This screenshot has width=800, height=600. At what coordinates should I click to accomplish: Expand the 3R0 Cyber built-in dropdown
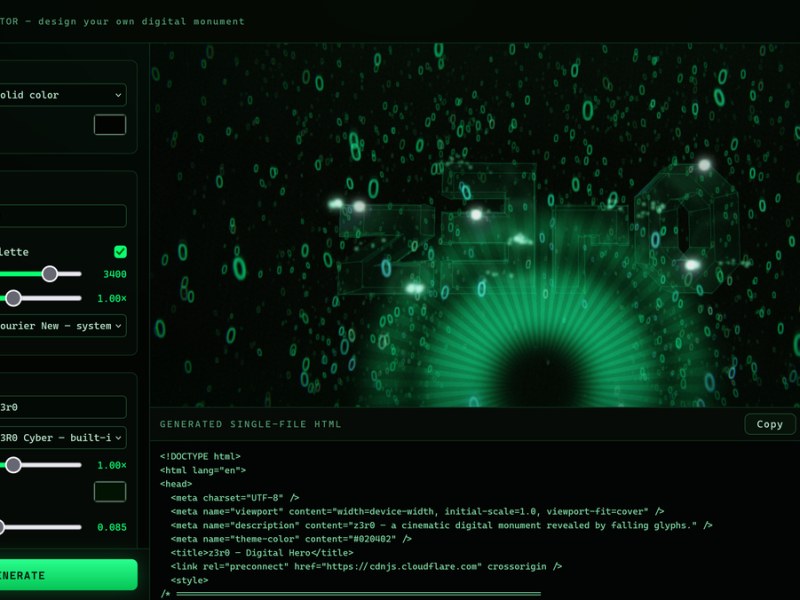coord(62,438)
